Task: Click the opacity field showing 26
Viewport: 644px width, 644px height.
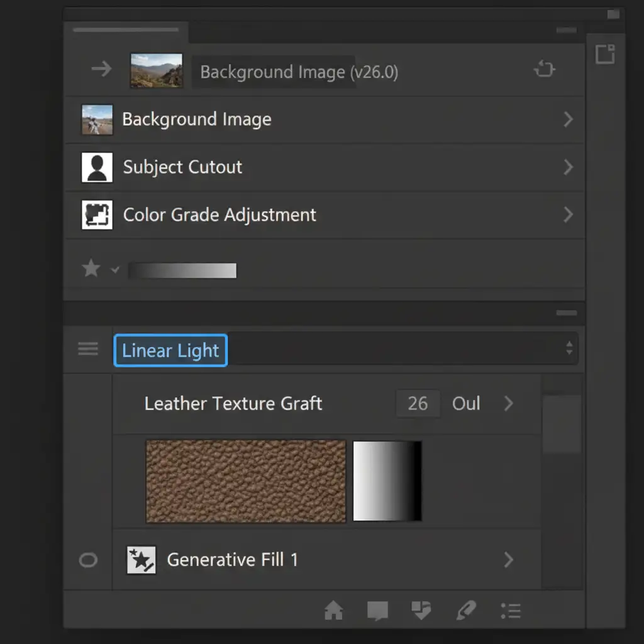Action: point(418,404)
